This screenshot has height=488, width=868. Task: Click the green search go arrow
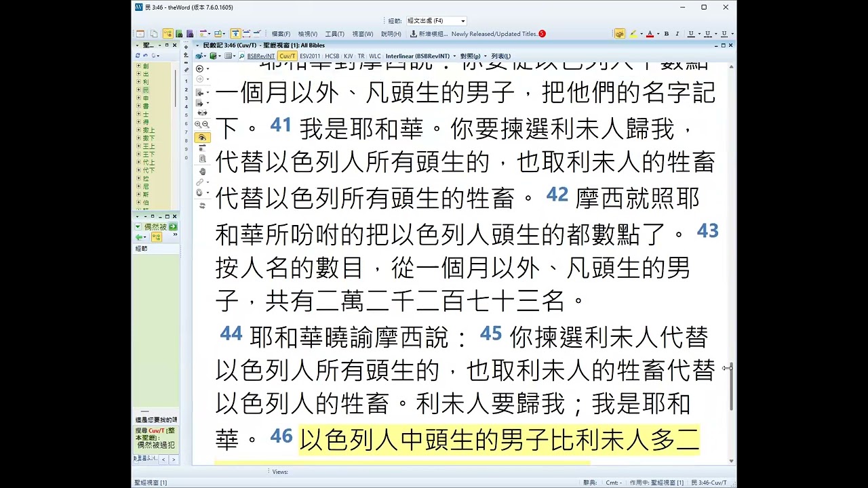[x=173, y=227]
